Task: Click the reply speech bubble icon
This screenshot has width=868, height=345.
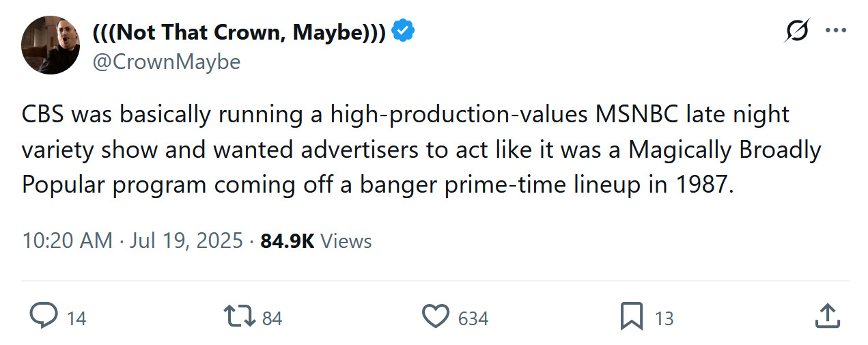Action: [x=44, y=316]
